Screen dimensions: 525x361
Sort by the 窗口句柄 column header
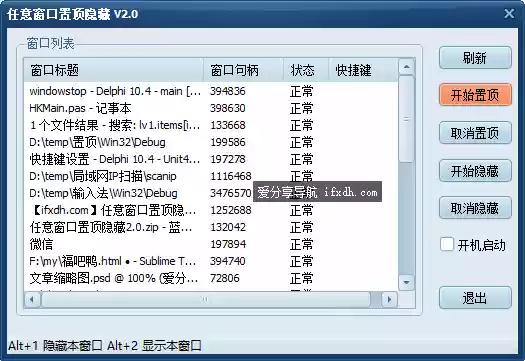pyautogui.click(x=243, y=70)
